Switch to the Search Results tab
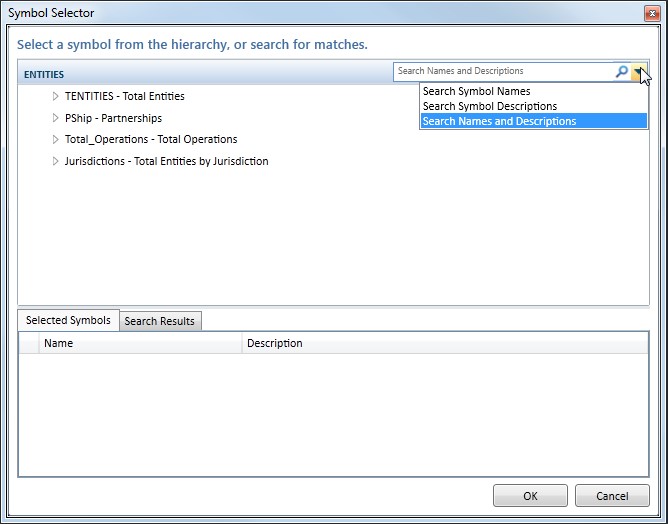 (160, 321)
